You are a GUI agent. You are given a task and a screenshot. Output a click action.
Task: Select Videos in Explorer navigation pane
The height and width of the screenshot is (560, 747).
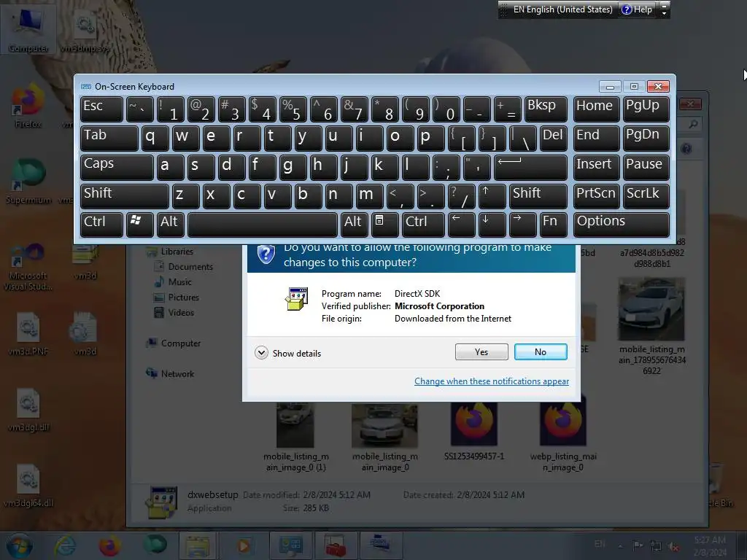point(174,312)
